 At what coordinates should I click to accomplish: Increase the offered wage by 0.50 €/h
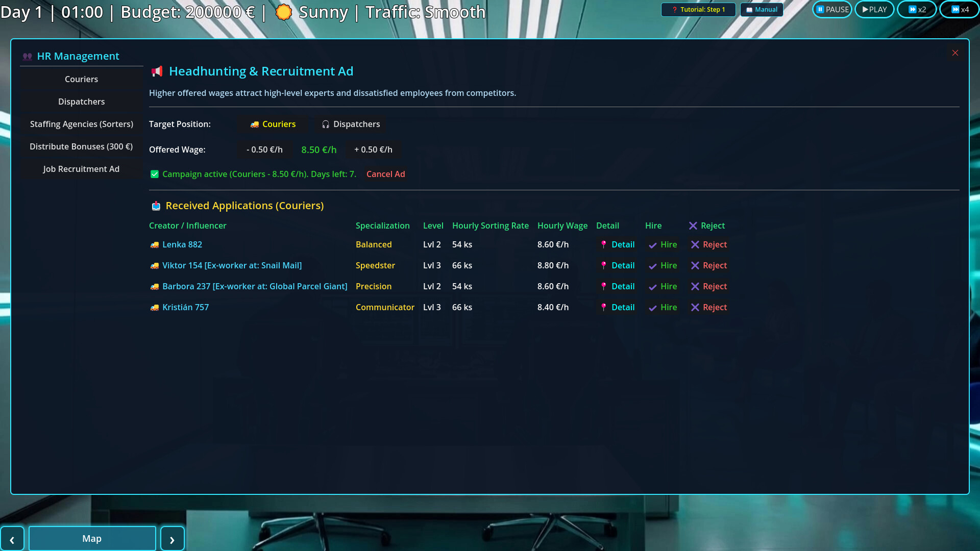tap(373, 149)
